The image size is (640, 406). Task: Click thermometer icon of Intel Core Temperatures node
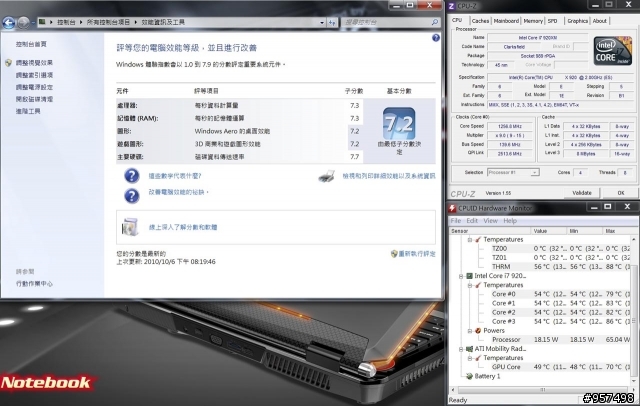[x=478, y=285]
